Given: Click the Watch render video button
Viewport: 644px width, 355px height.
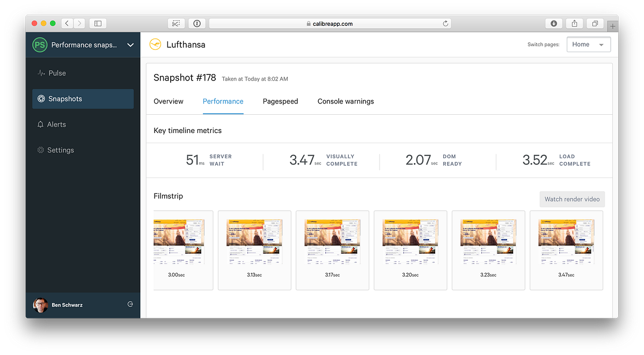Looking at the screenshot, I should tap(572, 199).
